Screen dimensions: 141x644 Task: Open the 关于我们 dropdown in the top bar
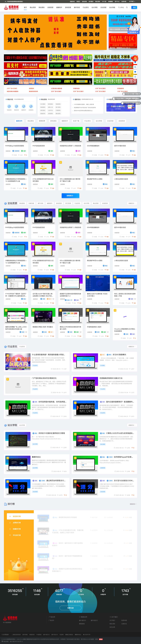(x=132, y=1)
